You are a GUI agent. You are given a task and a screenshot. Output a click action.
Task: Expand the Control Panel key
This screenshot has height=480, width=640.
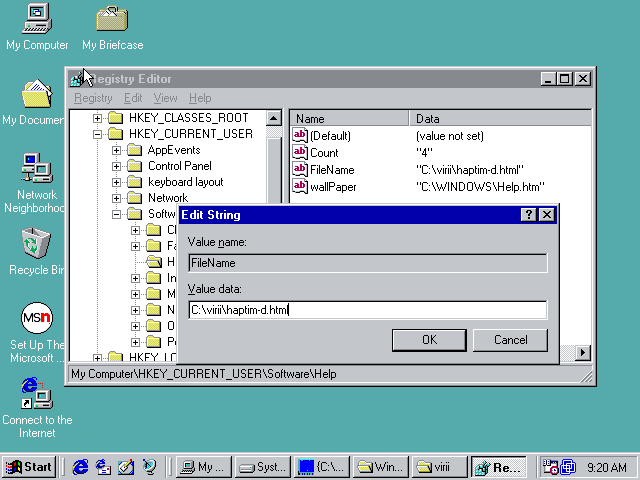click(116, 166)
